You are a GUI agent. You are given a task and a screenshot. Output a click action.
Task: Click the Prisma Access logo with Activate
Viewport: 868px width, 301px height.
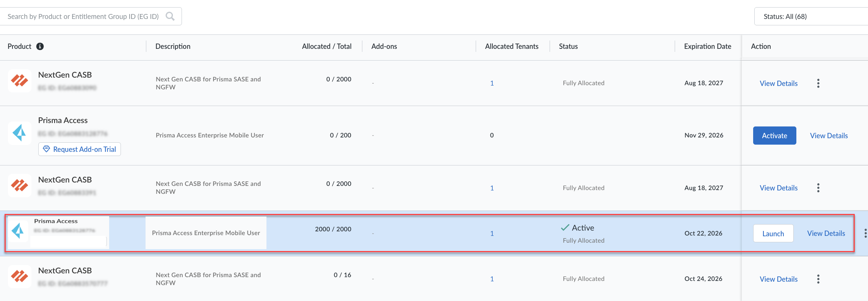tap(19, 133)
